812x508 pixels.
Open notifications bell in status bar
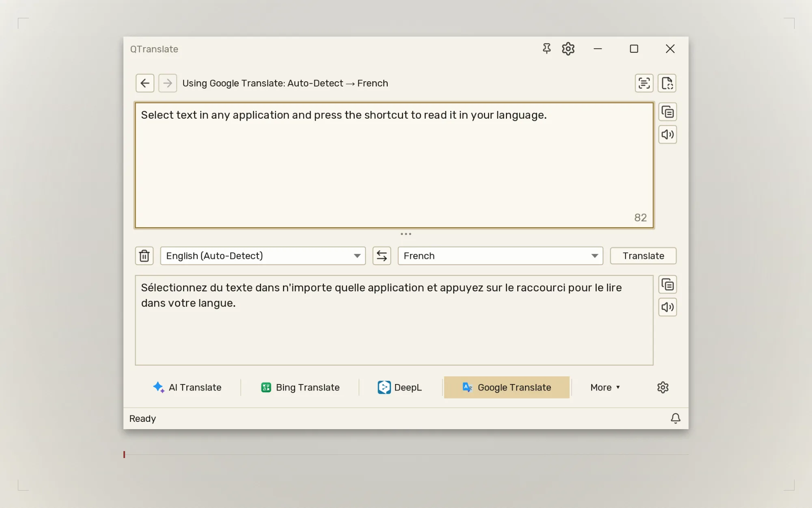click(676, 419)
